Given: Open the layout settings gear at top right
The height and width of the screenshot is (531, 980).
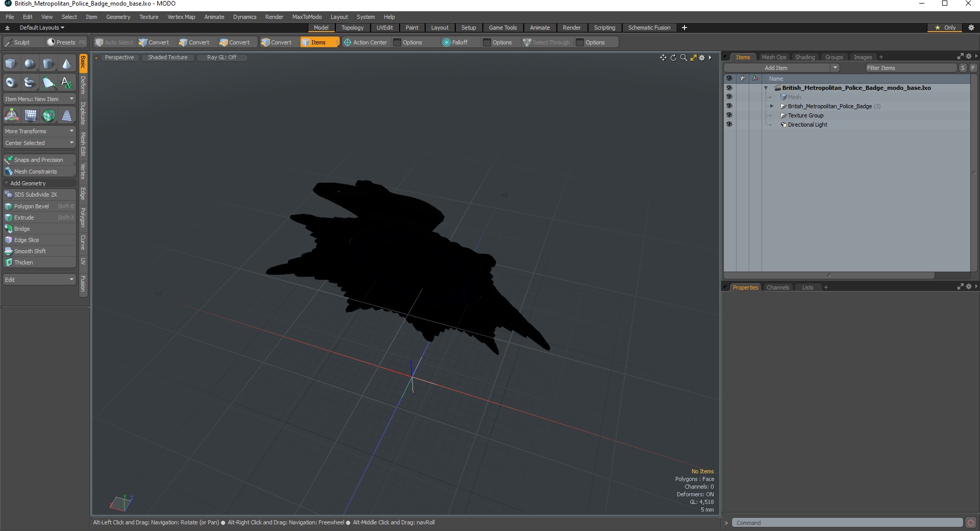Looking at the screenshot, I should tap(971, 28).
